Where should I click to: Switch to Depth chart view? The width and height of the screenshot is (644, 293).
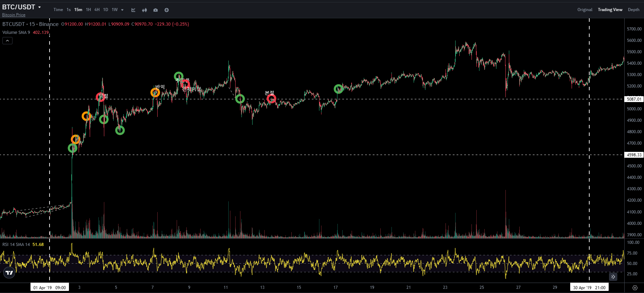[x=634, y=10]
